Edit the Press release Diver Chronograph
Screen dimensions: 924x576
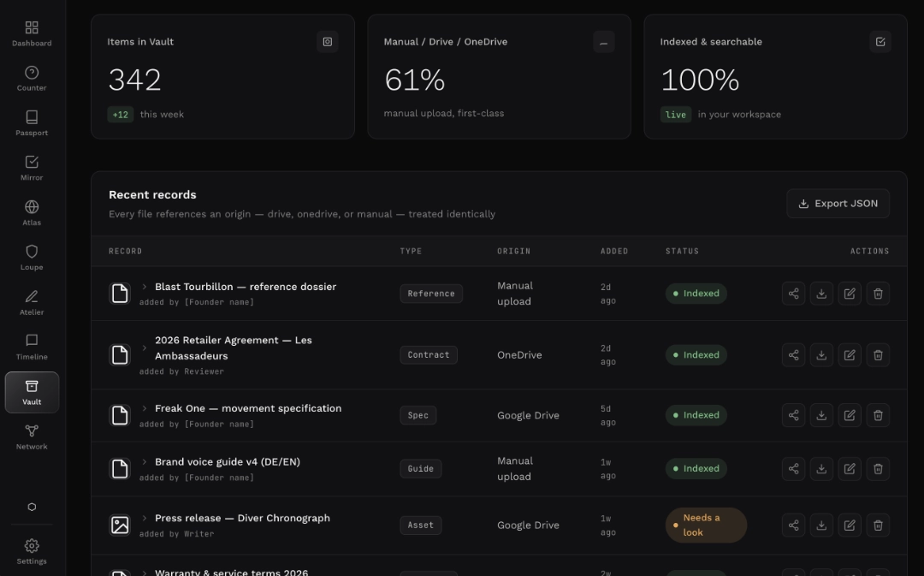[850, 526]
